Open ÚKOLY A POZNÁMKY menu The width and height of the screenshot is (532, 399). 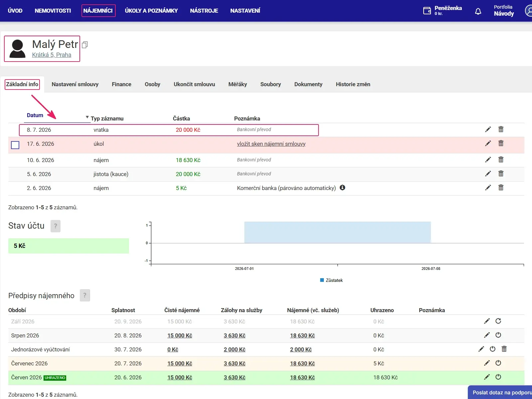(x=151, y=11)
